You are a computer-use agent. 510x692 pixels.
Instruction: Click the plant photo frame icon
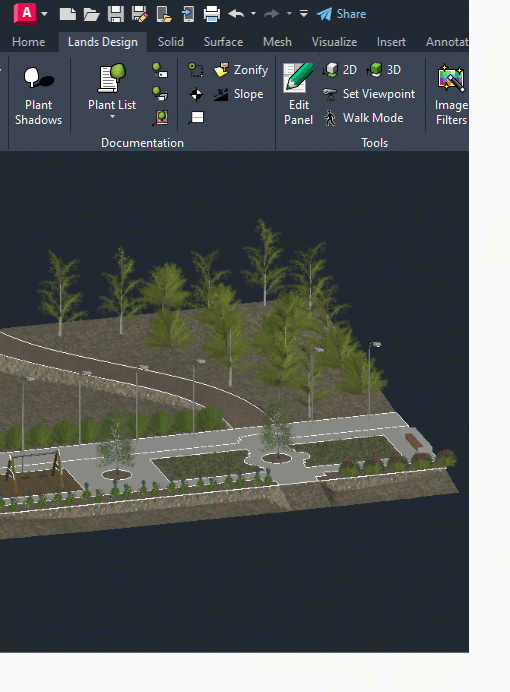click(160, 118)
